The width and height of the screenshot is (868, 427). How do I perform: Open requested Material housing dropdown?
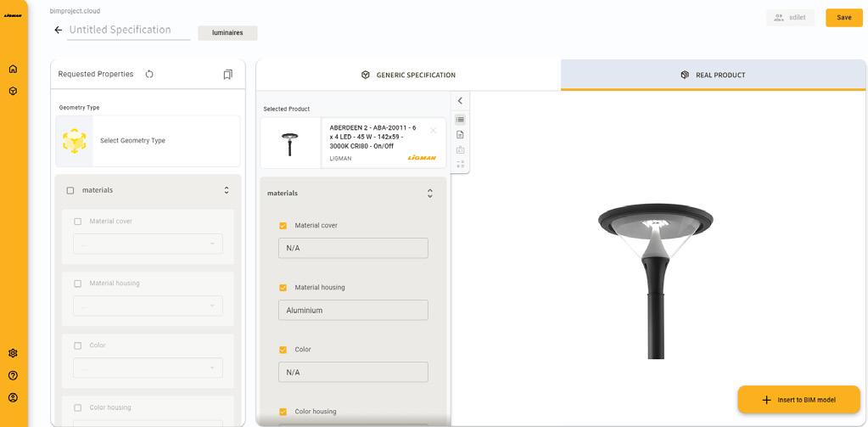pyautogui.click(x=148, y=306)
